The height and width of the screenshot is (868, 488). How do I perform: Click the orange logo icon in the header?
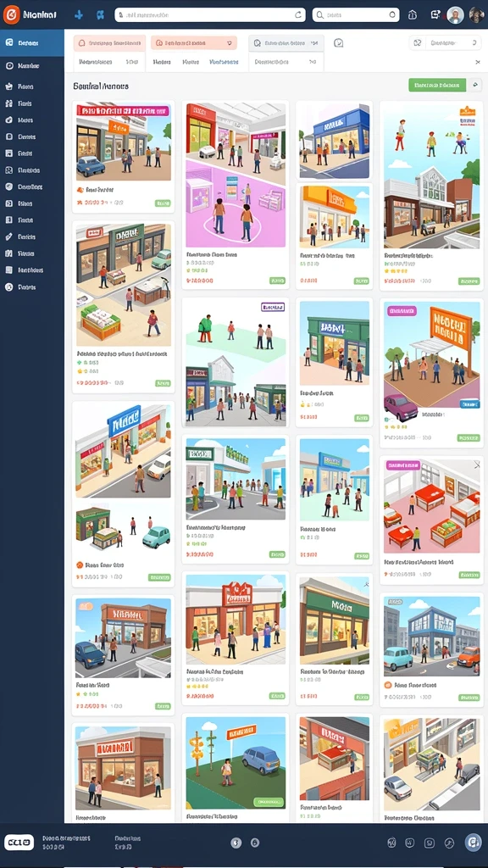click(x=12, y=15)
